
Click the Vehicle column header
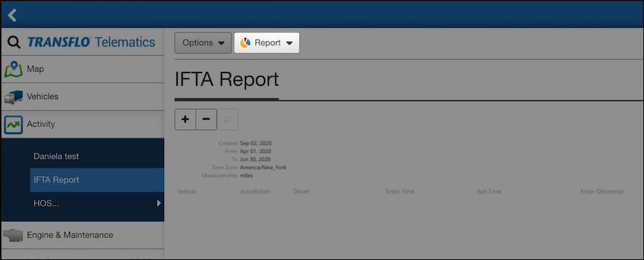click(187, 192)
